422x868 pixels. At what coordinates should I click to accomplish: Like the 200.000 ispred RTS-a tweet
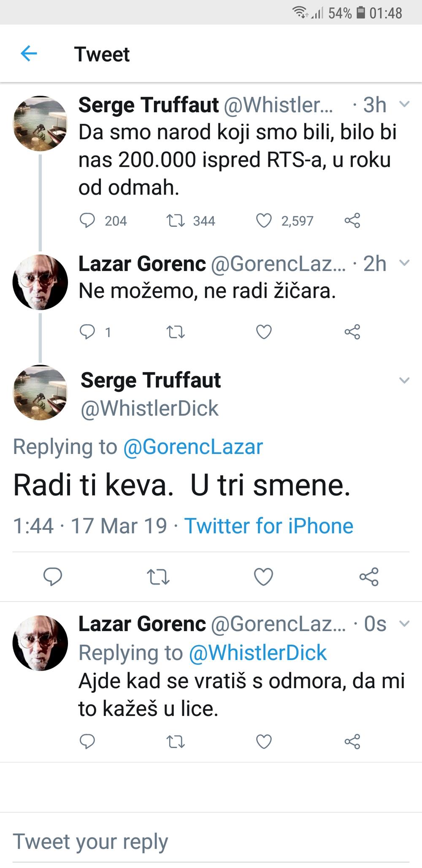click(x=264, y=220)
